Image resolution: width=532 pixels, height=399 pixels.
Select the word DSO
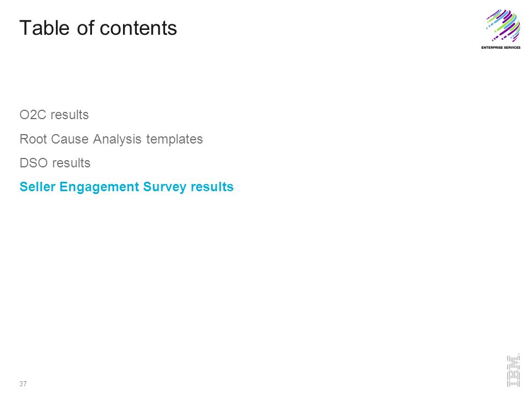(34, 163)
